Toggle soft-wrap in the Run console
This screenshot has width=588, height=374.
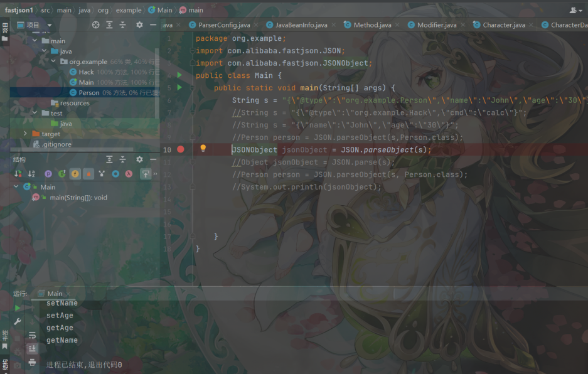[x=32, y=335]
